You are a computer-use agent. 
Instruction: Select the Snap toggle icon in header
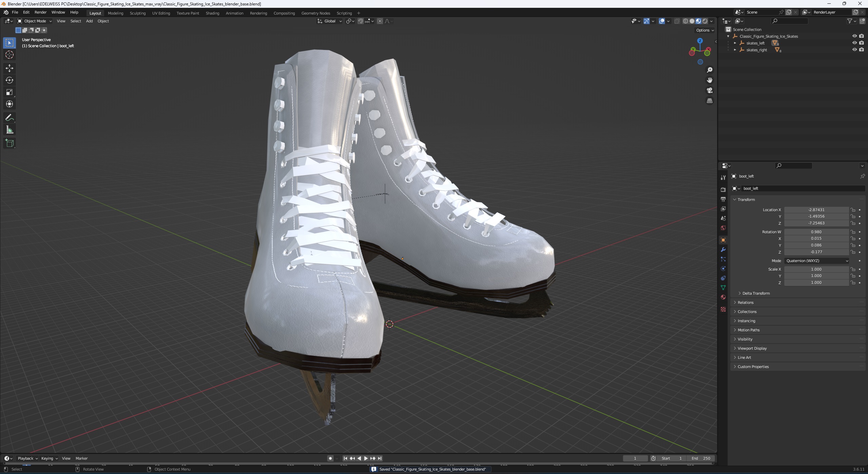click(x=360, y=21)
